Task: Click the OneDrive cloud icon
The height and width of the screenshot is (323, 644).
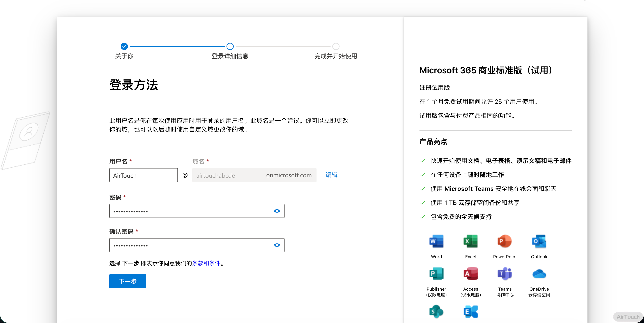Action: 539,274
